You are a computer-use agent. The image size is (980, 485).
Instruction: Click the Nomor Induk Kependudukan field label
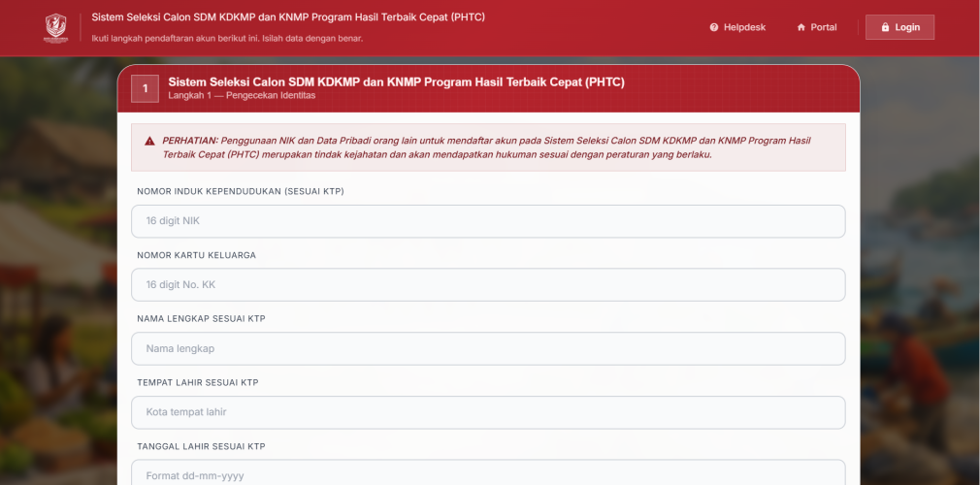(x=241, y=191)
